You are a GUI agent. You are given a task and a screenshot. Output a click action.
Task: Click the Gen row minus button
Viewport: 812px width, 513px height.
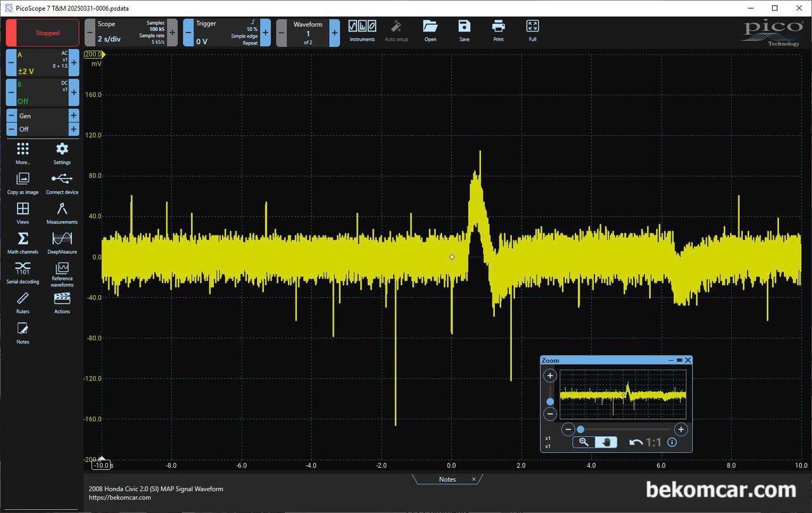click(11, 116)
